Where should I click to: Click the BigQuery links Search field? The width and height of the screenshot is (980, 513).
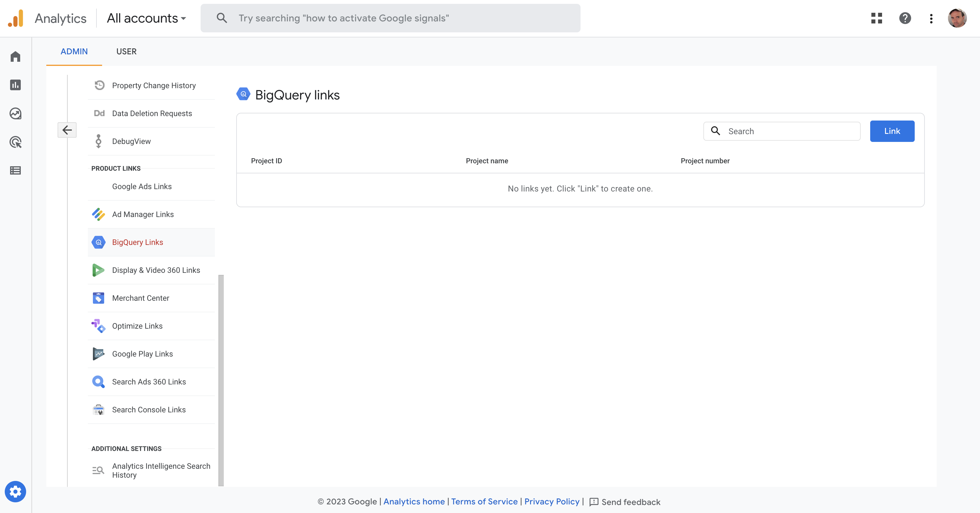[782, 131]
